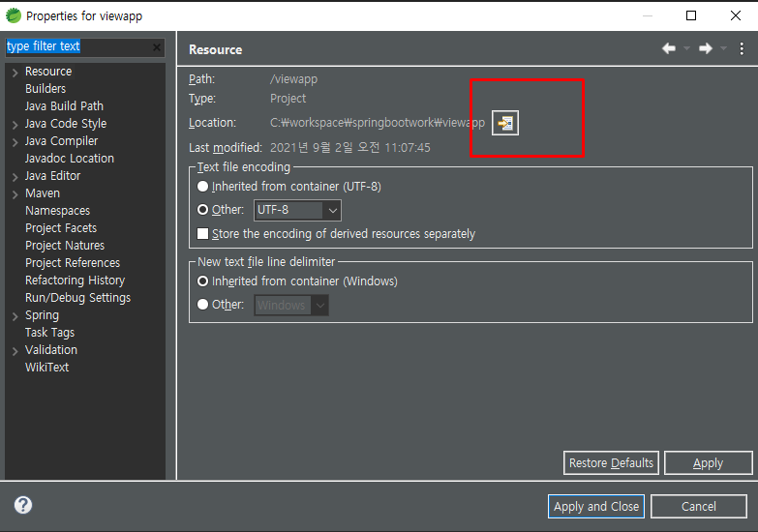Select Run/Debug Settings item
The image size is (758, 532).
[77, 298]
